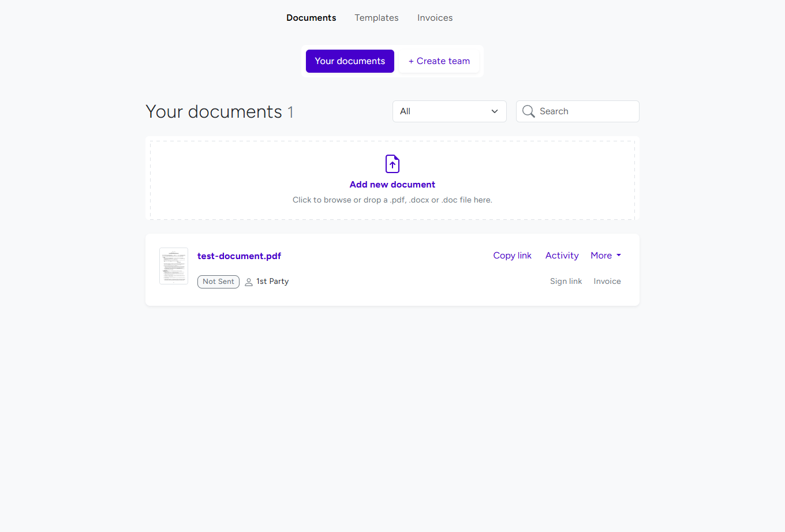The image size is (785, 532).
Task: Click the Add new document upload icon
Action: (392, 164)
